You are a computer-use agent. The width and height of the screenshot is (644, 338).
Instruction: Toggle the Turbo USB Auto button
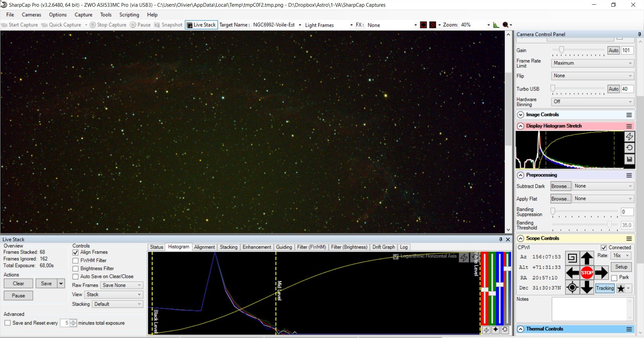[613, 89]
